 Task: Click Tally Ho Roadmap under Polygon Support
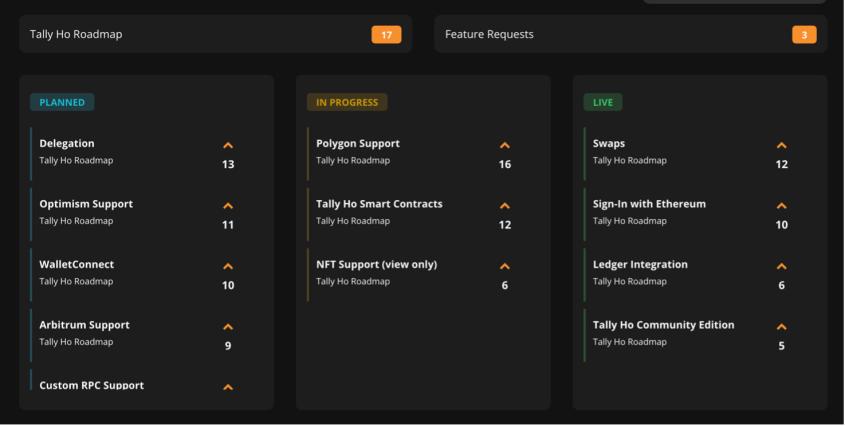[x=352, y=160]
